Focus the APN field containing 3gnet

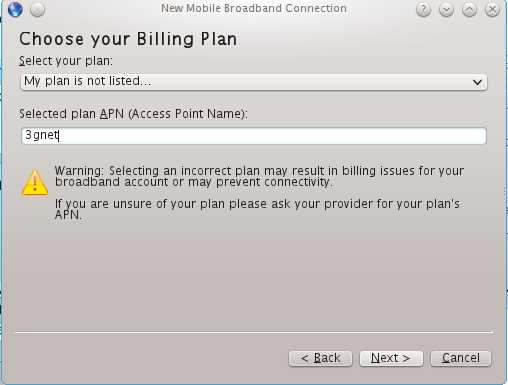pos(254,136)
